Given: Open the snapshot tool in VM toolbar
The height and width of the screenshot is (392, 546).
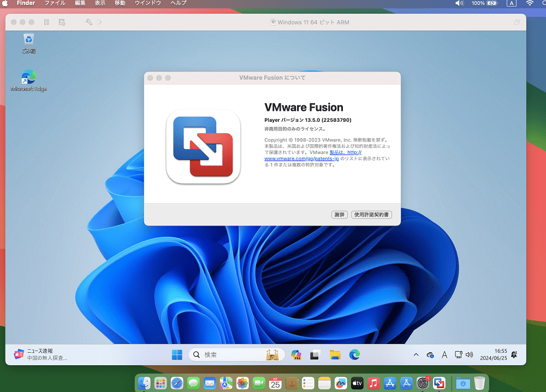Looking at the screenshot, I should click(x=62, y=22).
